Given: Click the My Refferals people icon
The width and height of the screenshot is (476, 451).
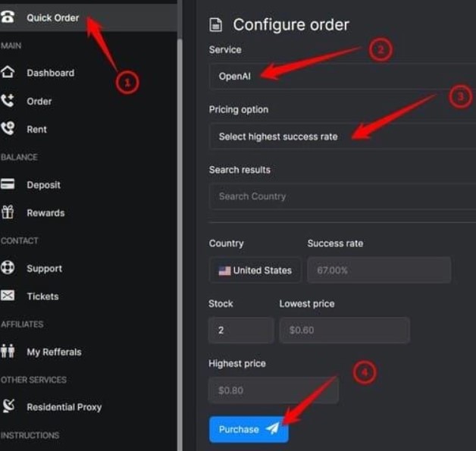Looking at the screenshot, I should coord(8,352).
